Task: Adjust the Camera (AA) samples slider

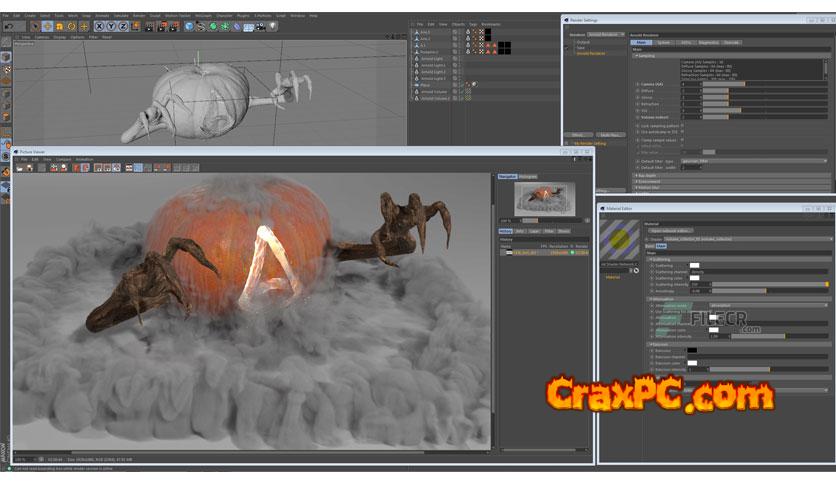Action: coord(765,84)
